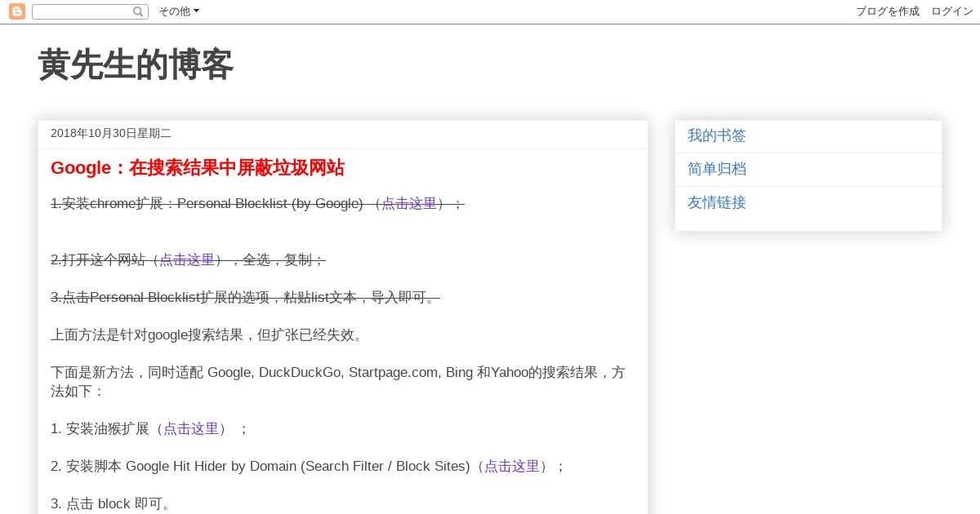Open the その他 dropdown menu

(179, 11)
